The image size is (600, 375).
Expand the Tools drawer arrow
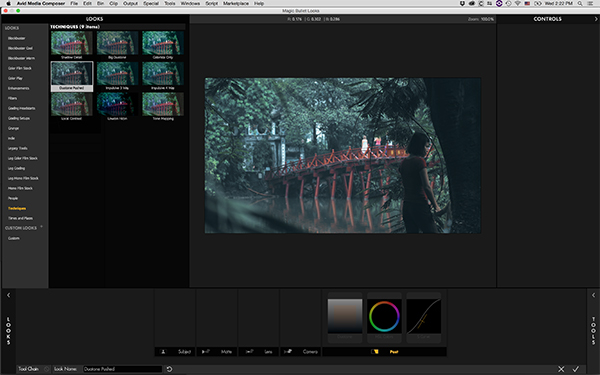[x=593, y=295]
